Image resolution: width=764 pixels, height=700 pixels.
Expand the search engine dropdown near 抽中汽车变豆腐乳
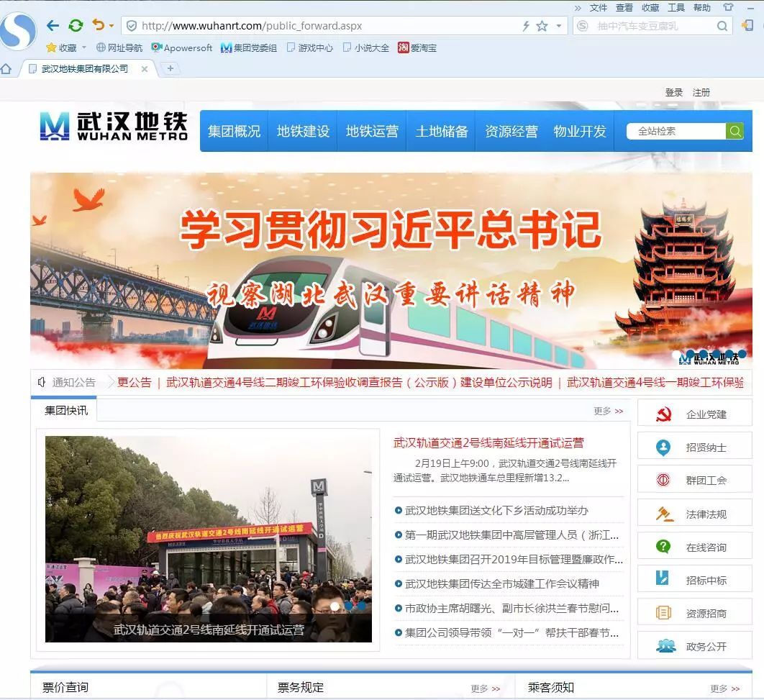tap(582, 25)
